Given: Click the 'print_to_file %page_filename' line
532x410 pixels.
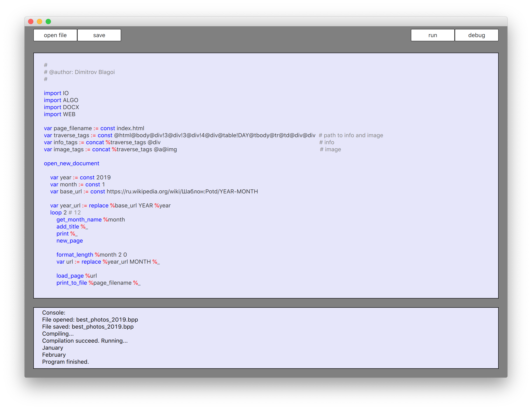Looking at the screenshot, I should pos(98,283).
